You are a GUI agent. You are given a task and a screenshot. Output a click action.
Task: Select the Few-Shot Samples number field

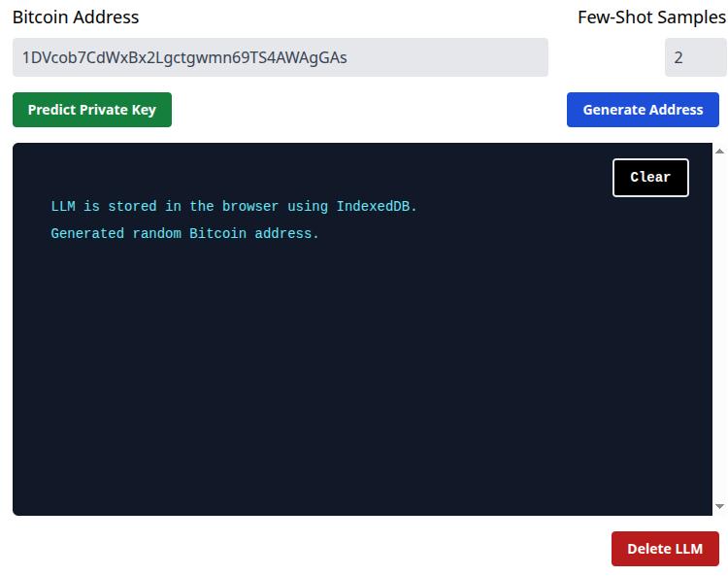(696, 57)
